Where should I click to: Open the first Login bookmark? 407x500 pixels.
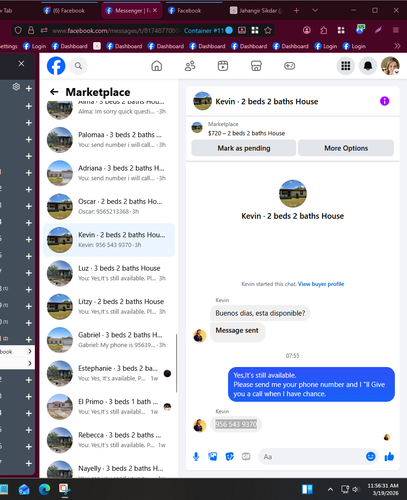pyautogui.click(x=34, y=46)
